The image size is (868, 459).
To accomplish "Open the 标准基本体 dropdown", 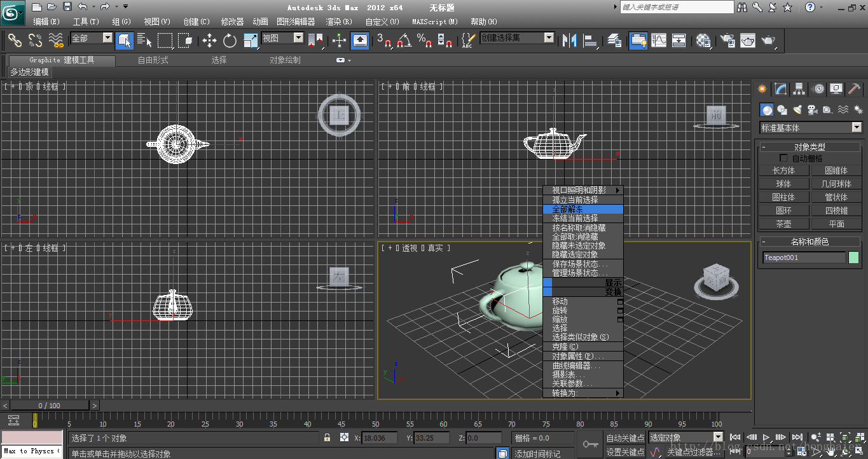I will [856, 128].
